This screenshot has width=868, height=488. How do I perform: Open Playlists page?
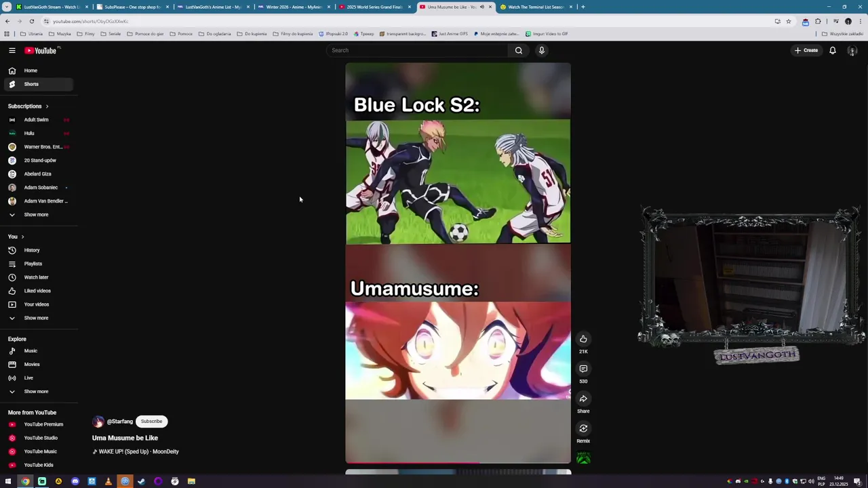pos(37,264)
